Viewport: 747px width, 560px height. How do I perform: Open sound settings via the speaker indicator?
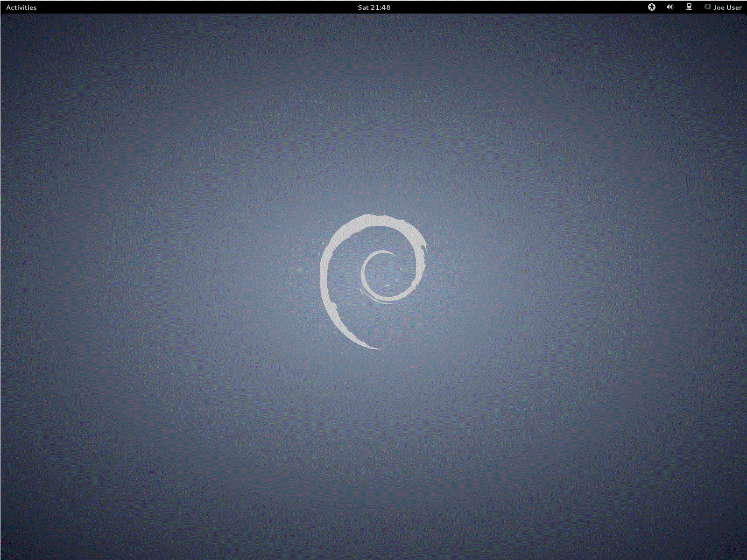(x=670, y=7)
